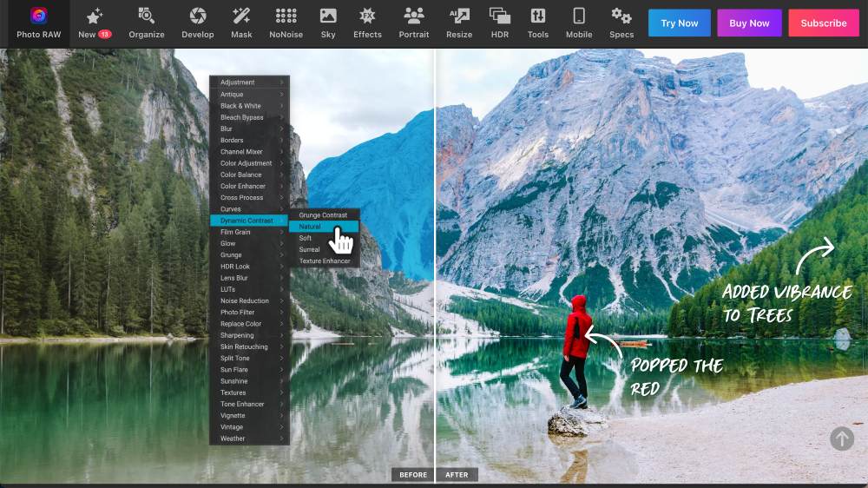Click the HDR stacked frames icon

[500, 16]
